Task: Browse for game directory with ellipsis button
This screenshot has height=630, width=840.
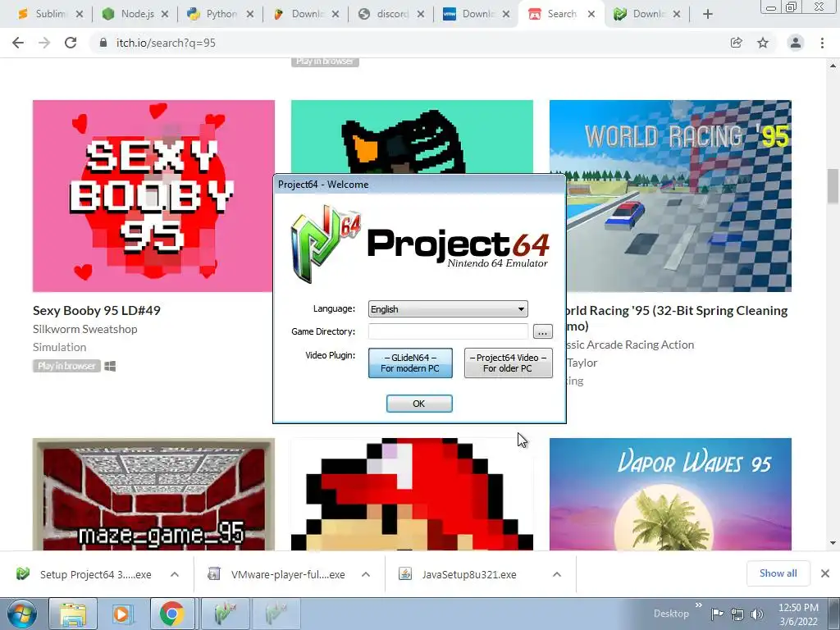Action: coord(543,331)
